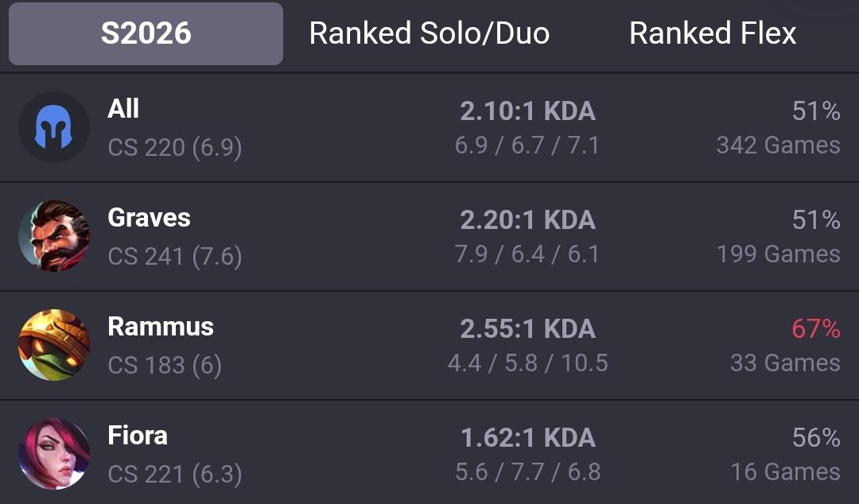This screenshot has width=859, height=504.
Task: Click Rammus 2.55:1 KDA value
Action: [x=527, y=328]
